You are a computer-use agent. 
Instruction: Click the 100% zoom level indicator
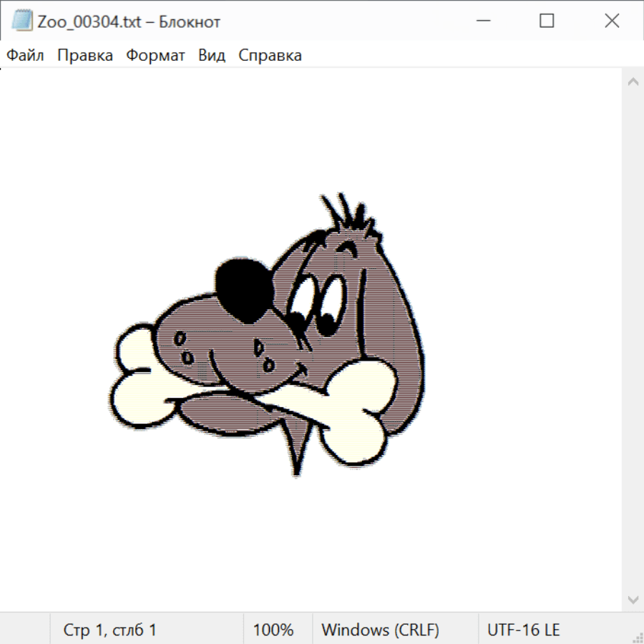coord(273,630)
